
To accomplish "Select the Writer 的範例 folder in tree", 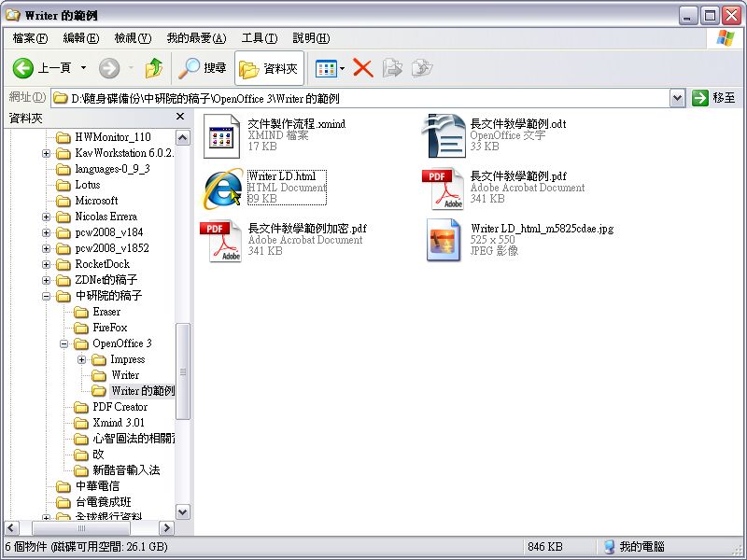I will 133,391.
